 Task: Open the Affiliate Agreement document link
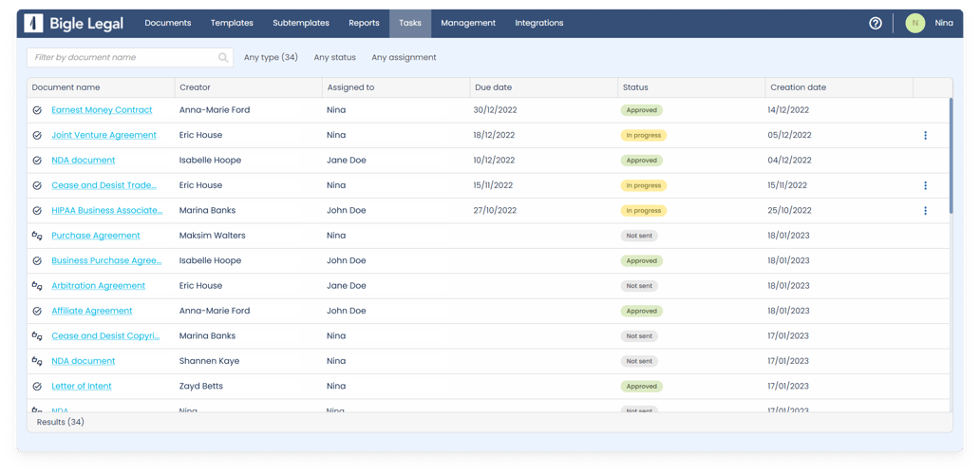pos(92,311)
